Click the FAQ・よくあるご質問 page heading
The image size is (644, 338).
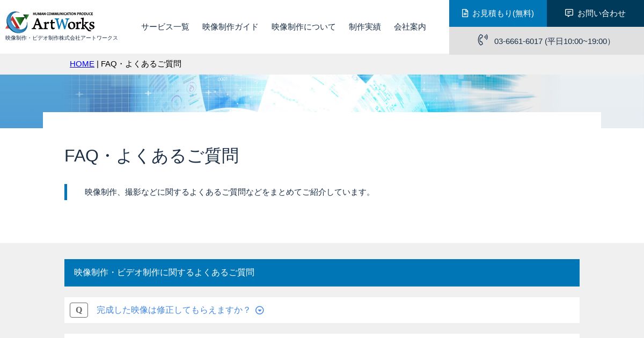[151, 156]
